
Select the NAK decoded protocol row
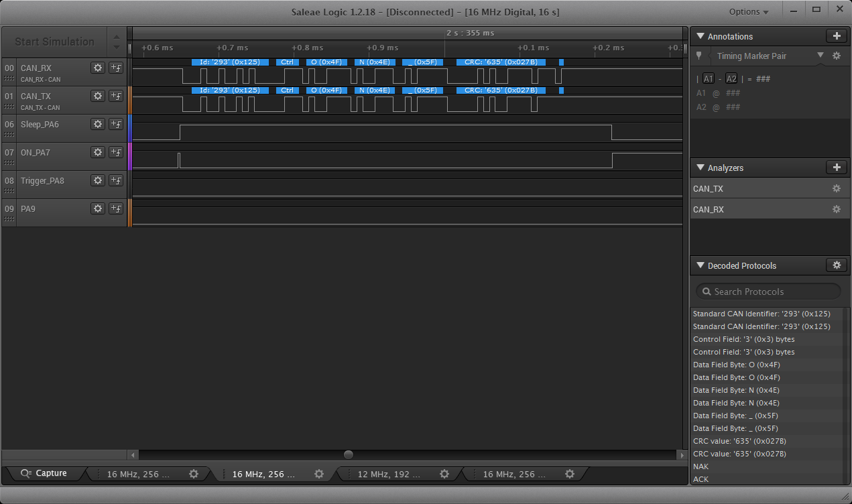766,466
